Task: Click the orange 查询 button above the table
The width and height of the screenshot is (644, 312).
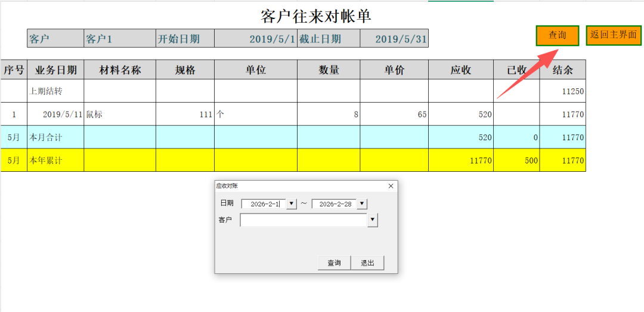Action: pos(557,36)
